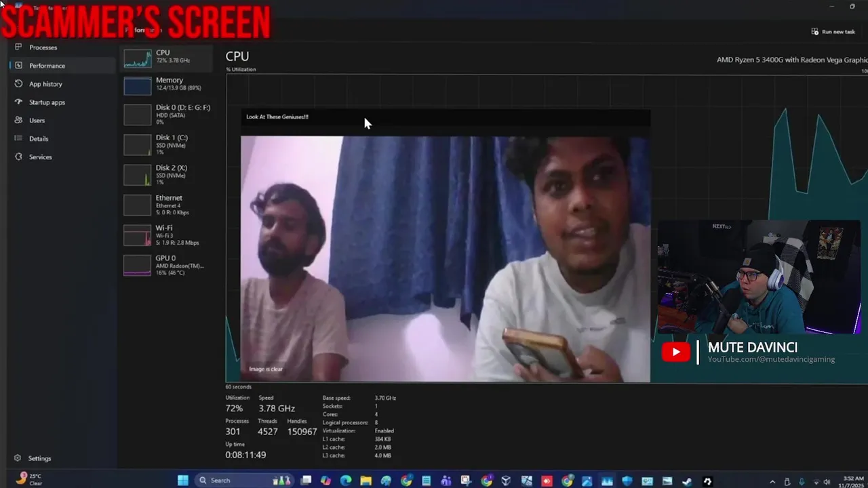The width and height of the screenshot is (868, 488).
Task: Click the 72% utilization value
Action: (234, 409)
